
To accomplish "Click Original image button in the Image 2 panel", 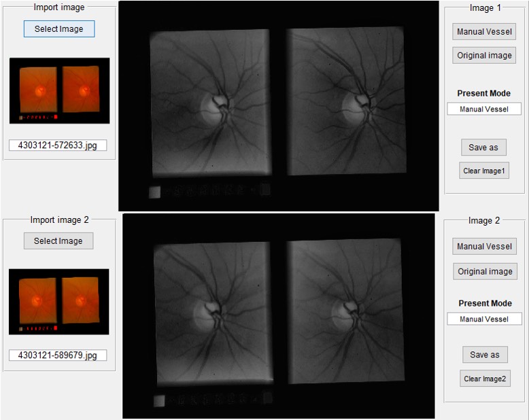I will tap(485, 271).
